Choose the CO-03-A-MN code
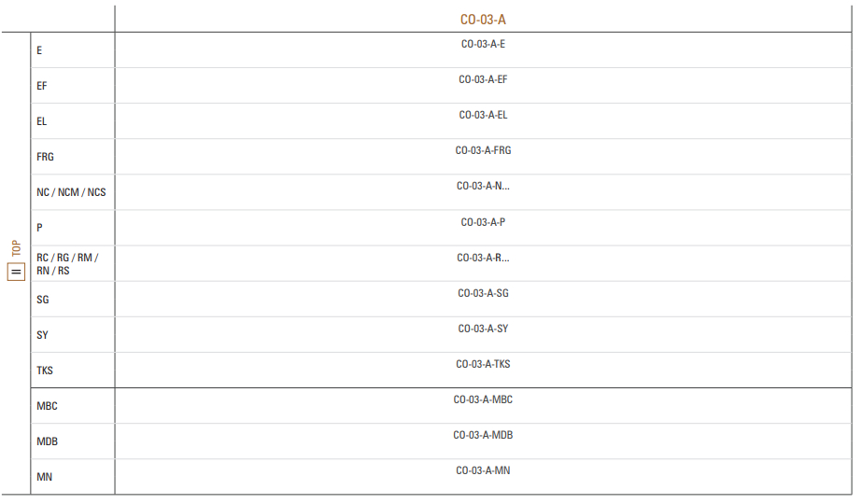The image size is (862, 504). point(483,470)
